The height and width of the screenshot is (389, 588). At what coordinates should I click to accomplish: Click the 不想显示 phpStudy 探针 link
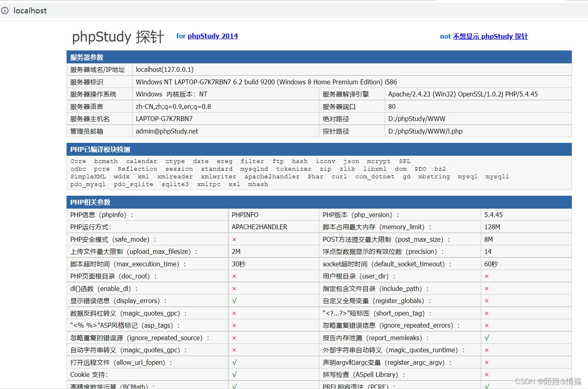[x=490, y=36]
